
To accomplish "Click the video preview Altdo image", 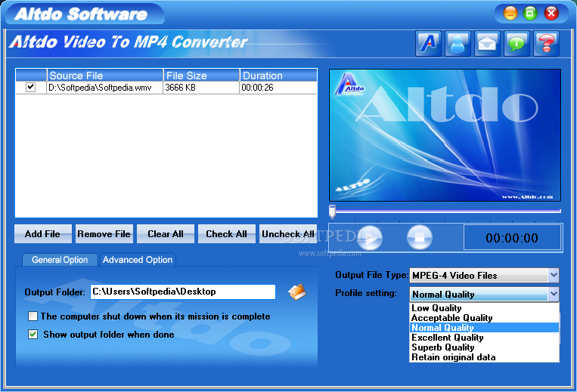I will [x=445, y=135].
